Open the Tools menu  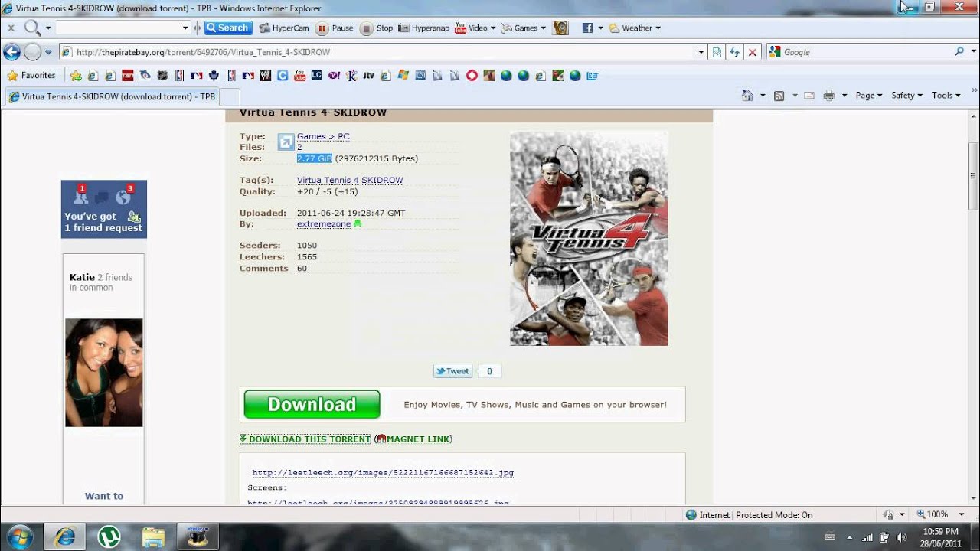click(946, 96)
